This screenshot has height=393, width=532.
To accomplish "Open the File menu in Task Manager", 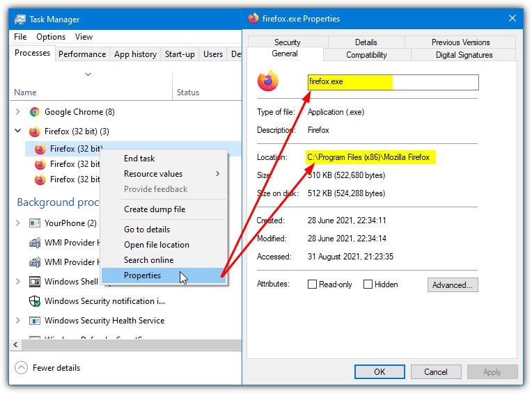I will click(20, 37).
